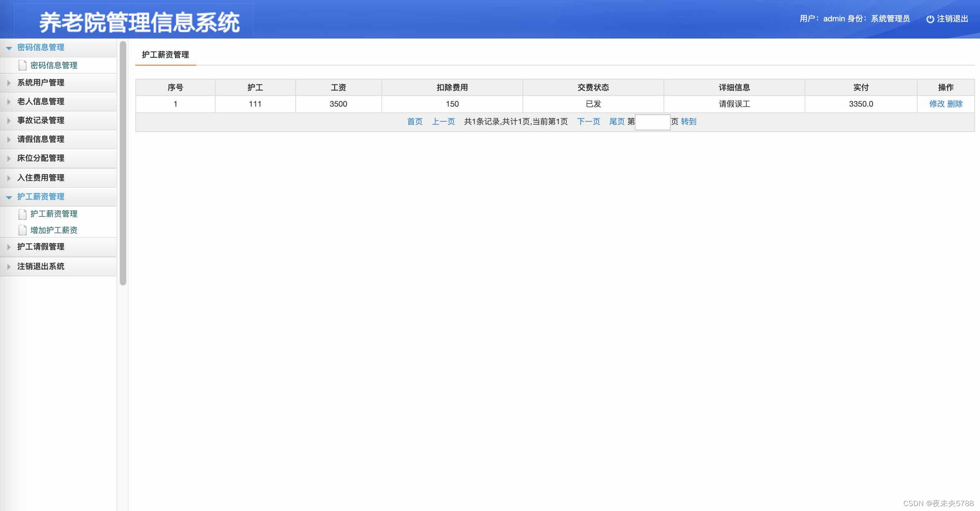Click the 实付 column header
The image size is (980, 511).
(861, 88)
